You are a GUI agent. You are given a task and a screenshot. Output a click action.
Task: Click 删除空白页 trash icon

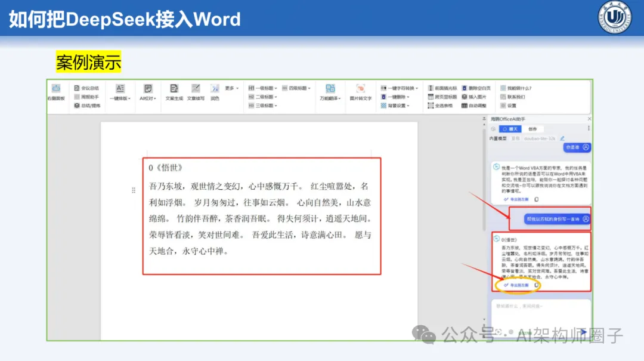point(465,88)
